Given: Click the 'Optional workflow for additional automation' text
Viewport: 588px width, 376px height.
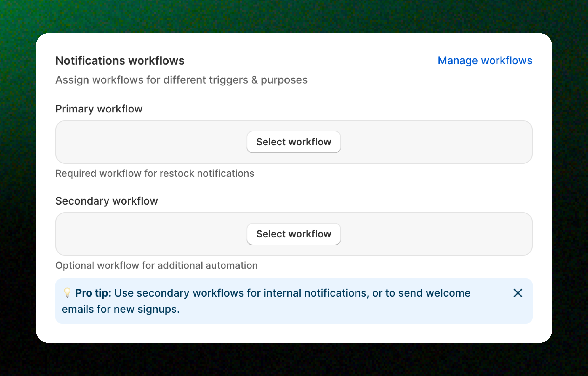Looking at the screenshot, I should pos(157,265).
